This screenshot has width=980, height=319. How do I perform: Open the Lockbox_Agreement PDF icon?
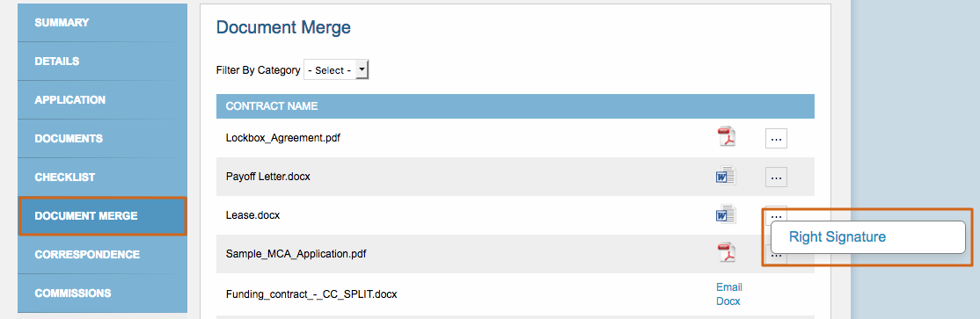point(727,137)
